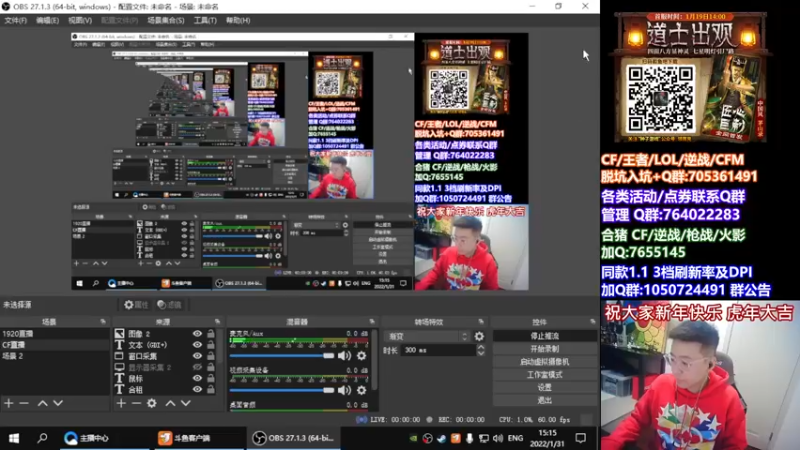Hide the 窗口采集 source
800x450 pixels.
coord(197,356)
